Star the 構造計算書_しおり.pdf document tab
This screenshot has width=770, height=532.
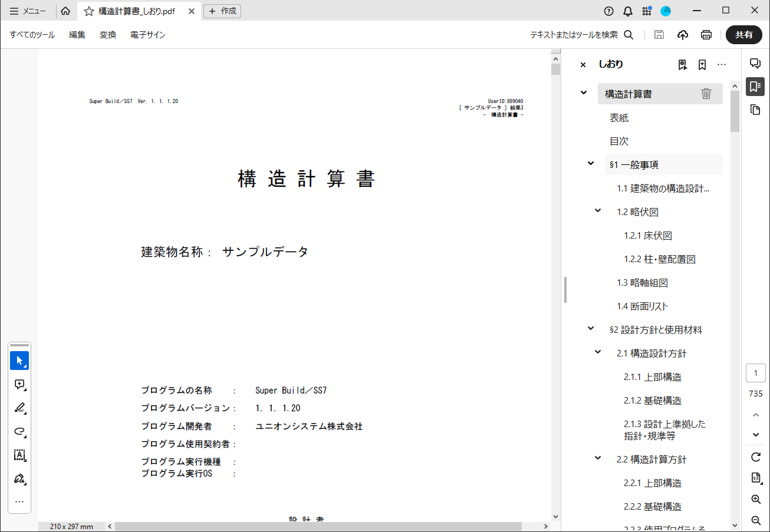[89, 11]
